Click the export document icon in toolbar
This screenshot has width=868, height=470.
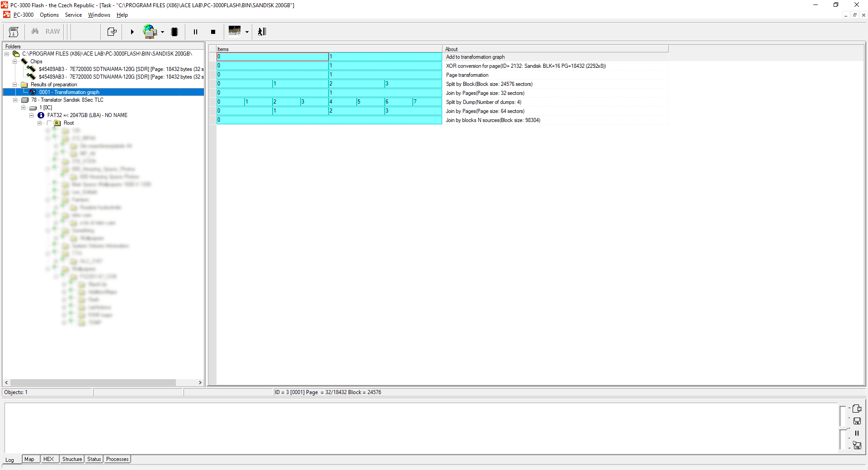click(112, 32)
